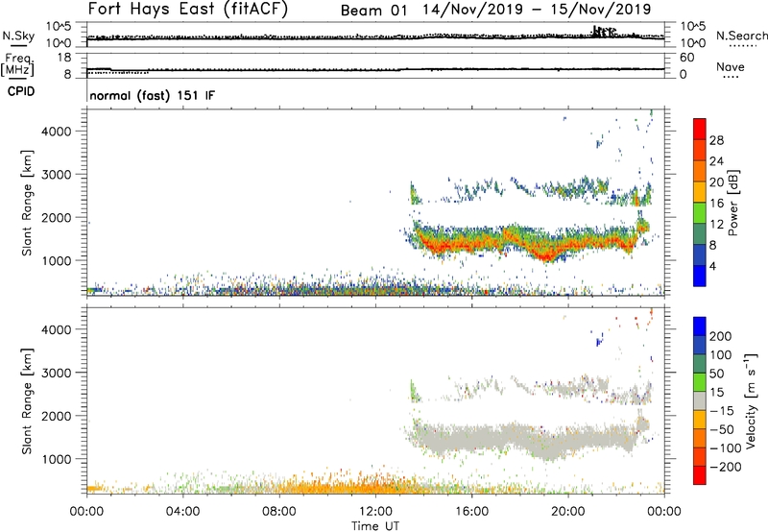Click the '2000' tick on the velocity panel axis

[56, 416]
